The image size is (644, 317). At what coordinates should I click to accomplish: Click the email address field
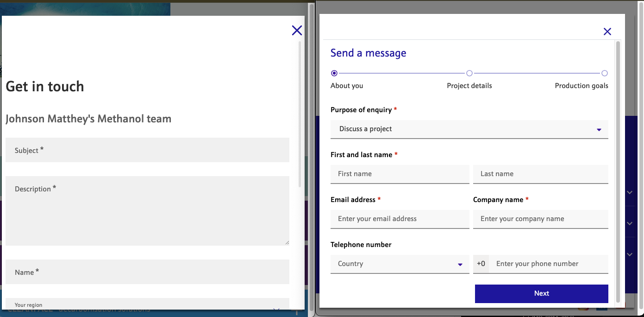[400, 219]
